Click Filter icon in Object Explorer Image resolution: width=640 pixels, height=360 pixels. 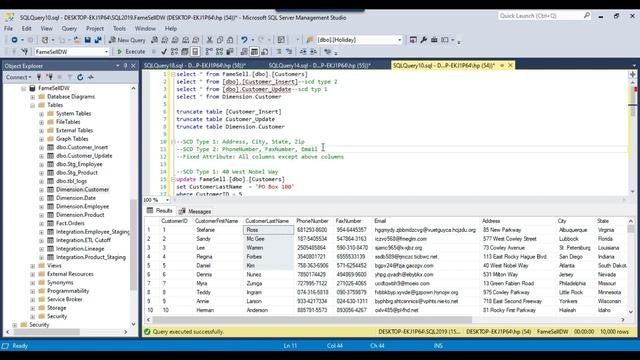tap(70, 77)
